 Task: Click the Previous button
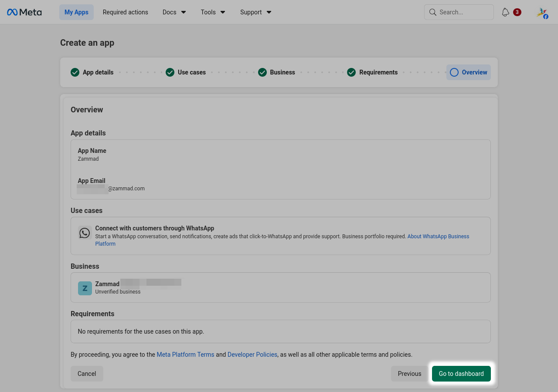[409, 374]
